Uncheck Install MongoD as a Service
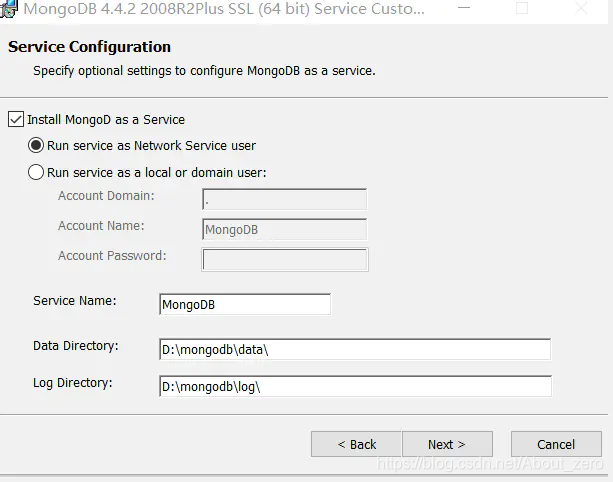The width and height of the screenshot is (613, 482). 16,120
